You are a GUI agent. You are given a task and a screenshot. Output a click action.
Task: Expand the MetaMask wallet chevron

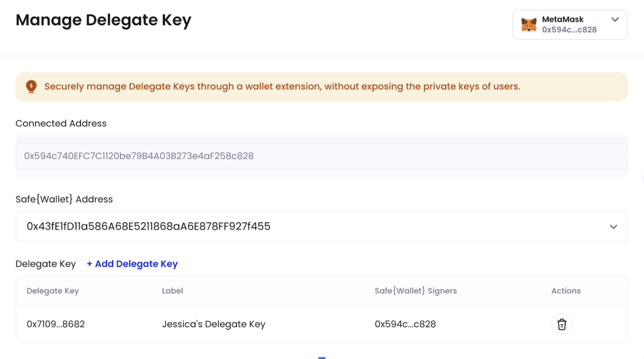coord(615,20)
